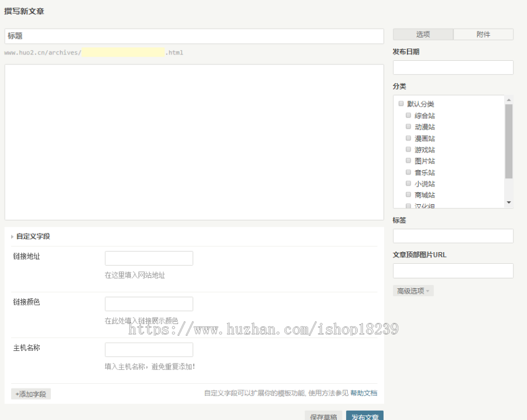Switch to the 附件 tab
This screenshot has height=420, width=527.
[483, 35]
